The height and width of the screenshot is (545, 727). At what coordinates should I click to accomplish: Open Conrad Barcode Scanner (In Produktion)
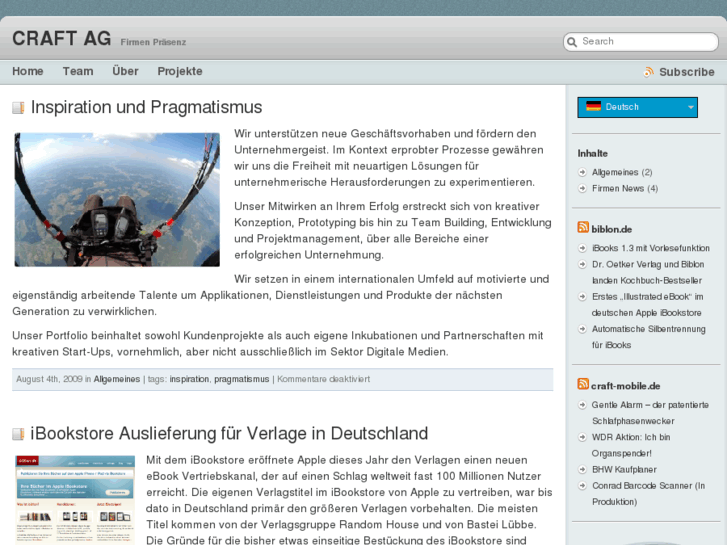click(648, 494)
